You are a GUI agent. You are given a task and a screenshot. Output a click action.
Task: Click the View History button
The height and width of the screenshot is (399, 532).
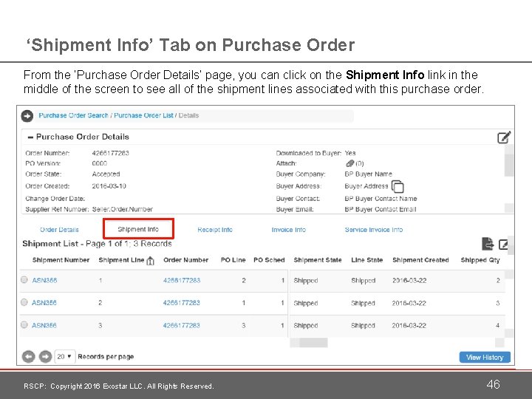tap(485, 358)
